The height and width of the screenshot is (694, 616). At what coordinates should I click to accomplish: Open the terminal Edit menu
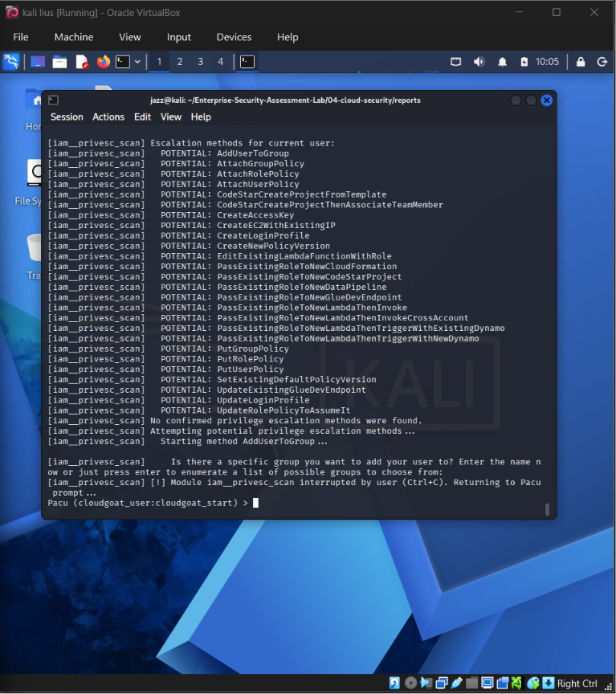(142, 116)
